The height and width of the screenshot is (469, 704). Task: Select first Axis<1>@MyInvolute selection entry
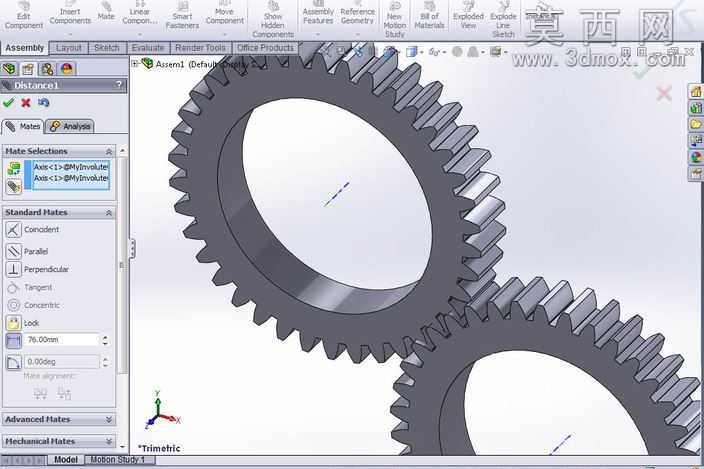(x=71, y=167)
